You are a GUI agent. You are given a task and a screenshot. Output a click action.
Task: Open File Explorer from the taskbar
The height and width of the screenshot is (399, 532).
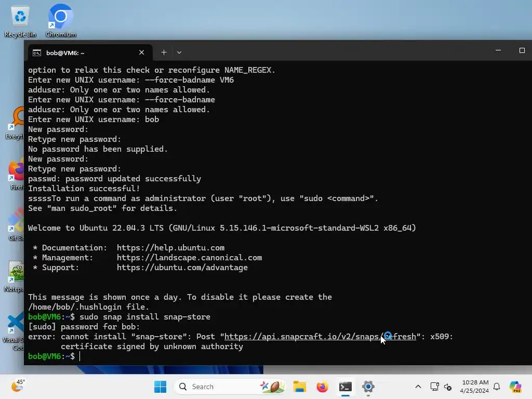pyautogui.click(x=300, y=387)
